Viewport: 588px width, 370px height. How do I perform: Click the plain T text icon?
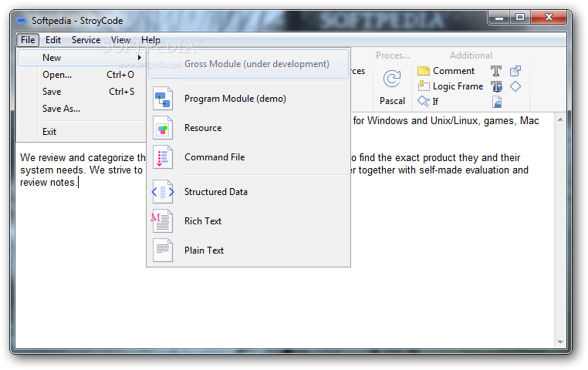click(496, 71)
